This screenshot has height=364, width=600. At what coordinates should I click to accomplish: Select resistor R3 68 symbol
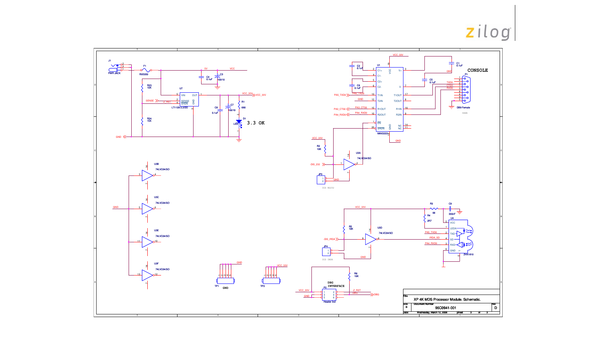pos(434,209)
